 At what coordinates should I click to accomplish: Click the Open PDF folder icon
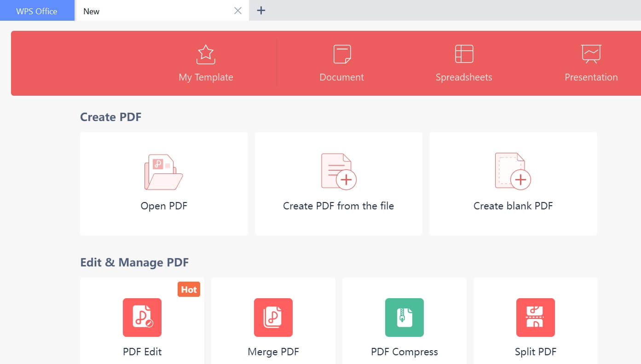point(163,172)
